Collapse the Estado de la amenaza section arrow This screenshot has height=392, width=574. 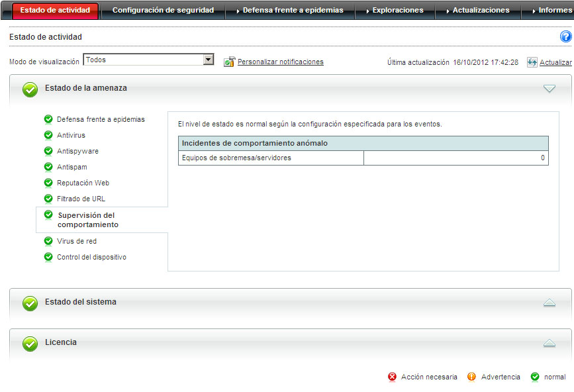point(549,89)
